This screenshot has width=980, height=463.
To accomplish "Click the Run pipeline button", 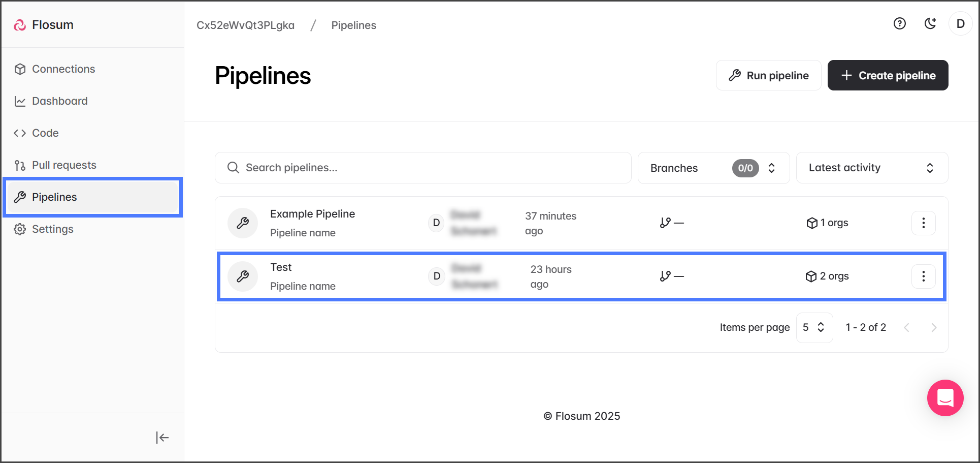I will pyautogui.click(x=768, y=76).
